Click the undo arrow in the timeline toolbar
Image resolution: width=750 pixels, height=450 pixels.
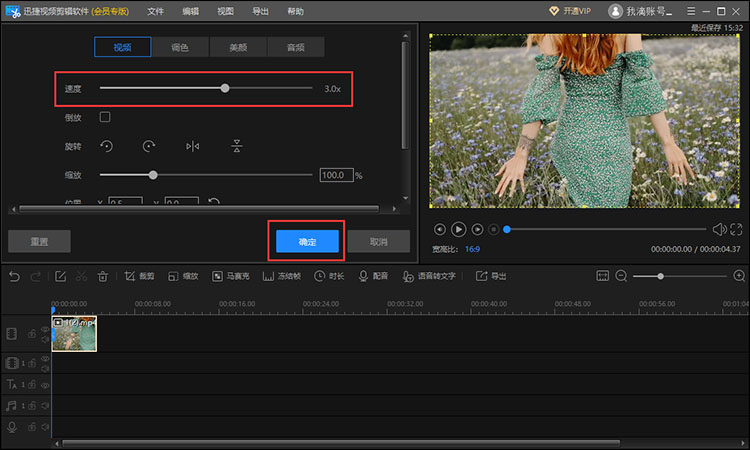[14, 276]
